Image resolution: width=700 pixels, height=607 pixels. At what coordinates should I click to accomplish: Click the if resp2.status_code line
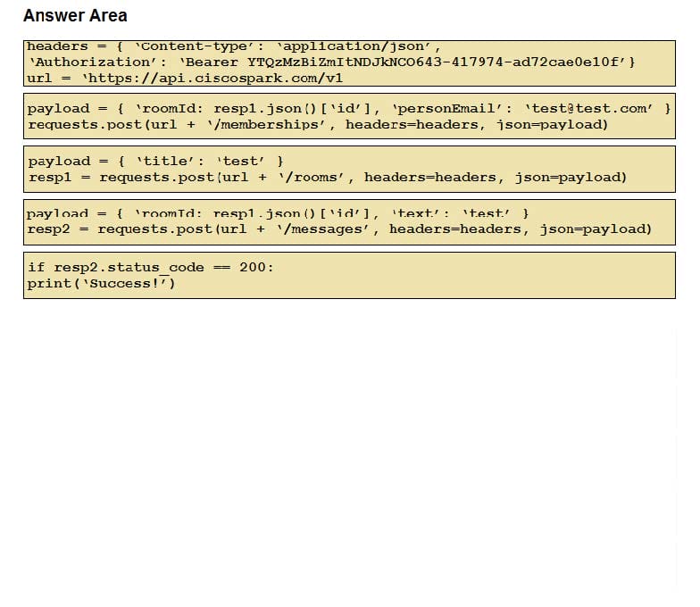151,267
